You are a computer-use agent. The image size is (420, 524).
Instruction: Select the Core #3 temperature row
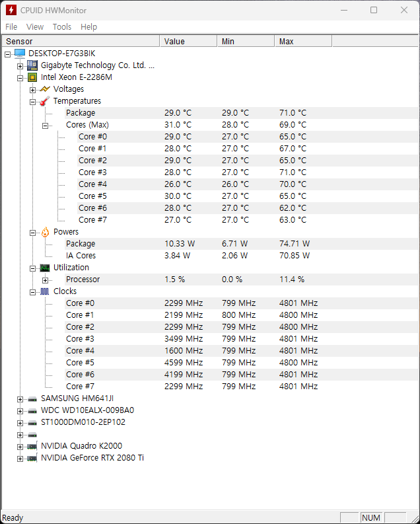point(248,172)
